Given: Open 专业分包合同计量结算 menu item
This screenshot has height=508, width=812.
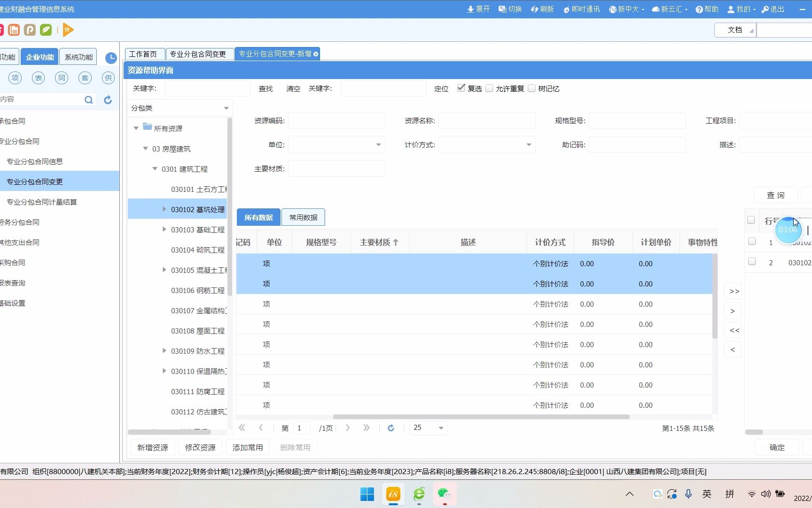Looking at the screenshot, I should click(x=42, y=202).
